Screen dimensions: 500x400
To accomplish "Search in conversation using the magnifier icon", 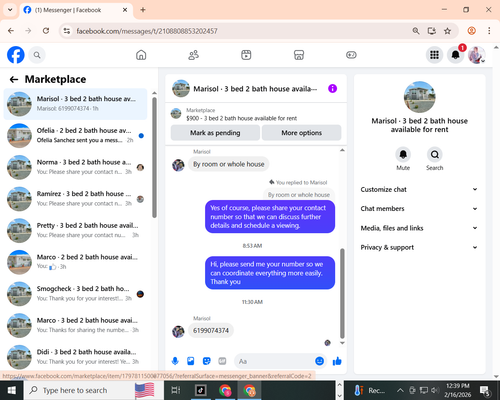I will pyautogui.click(x=435, y=155).
